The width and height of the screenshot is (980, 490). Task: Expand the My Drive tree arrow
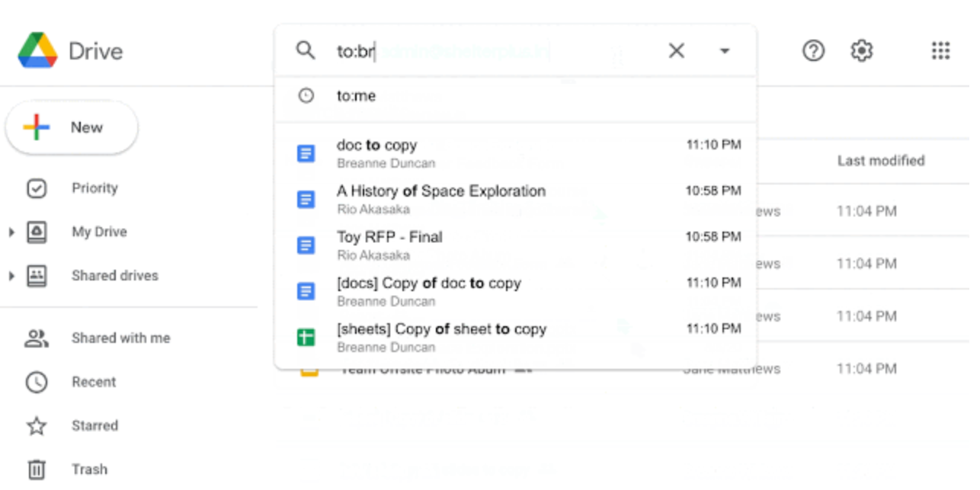[11, 232]
